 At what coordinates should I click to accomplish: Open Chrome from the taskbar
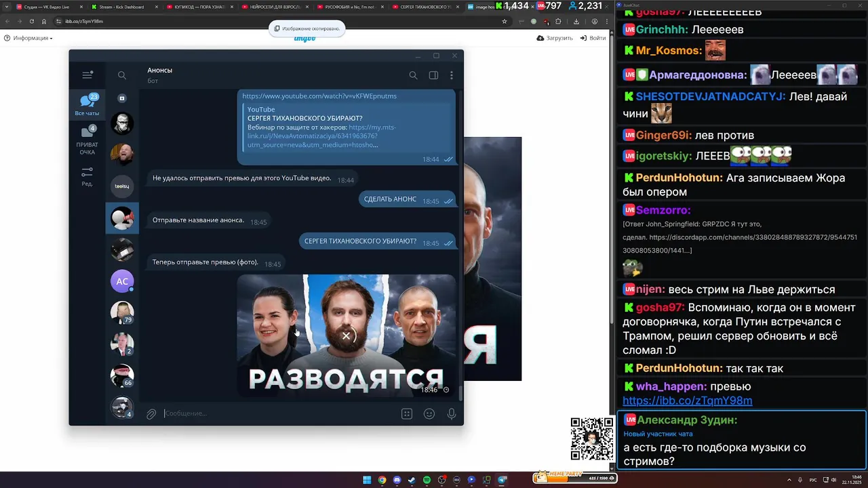[382, 480]
